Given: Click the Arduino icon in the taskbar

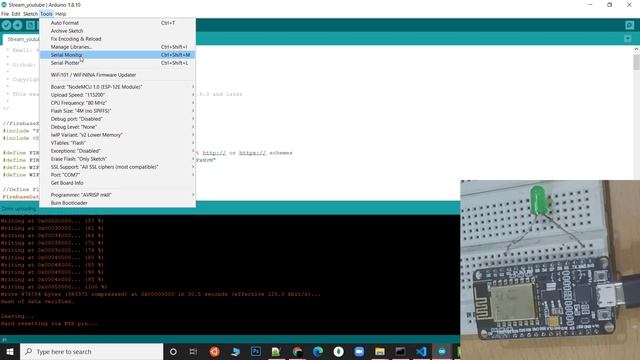Looking at the screenshot, I should (x=442, y=351).
